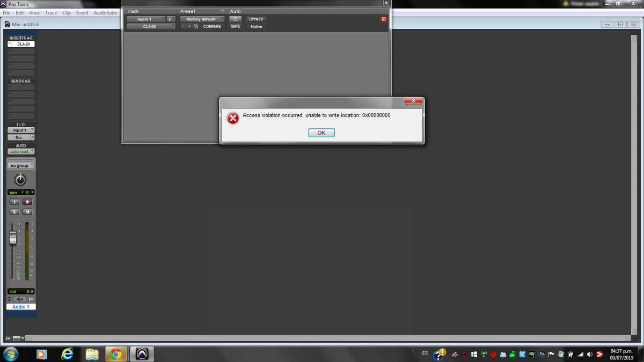This screenshot has width=644, height=362.
Task: Click the plugin settings menu circle icon
Action: click(222, 11)
